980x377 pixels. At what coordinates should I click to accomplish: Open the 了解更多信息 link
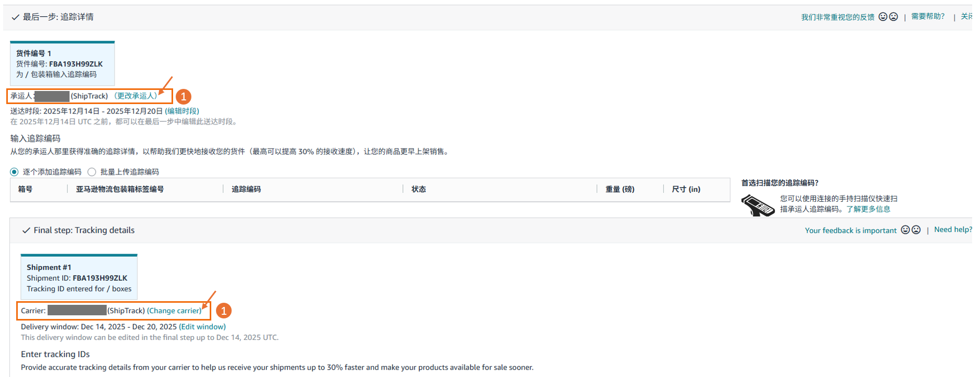click(868, 209)
